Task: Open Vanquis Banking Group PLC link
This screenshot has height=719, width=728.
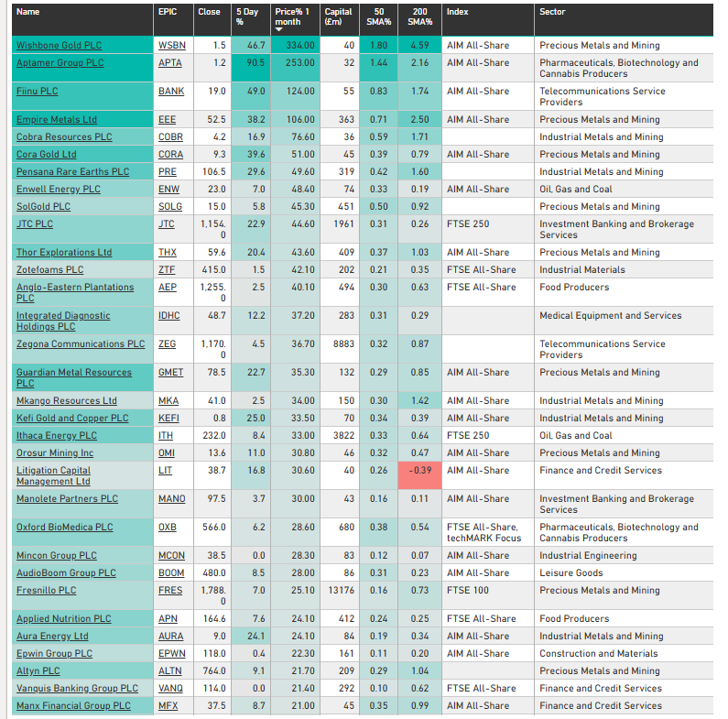Action: point(77,689)
